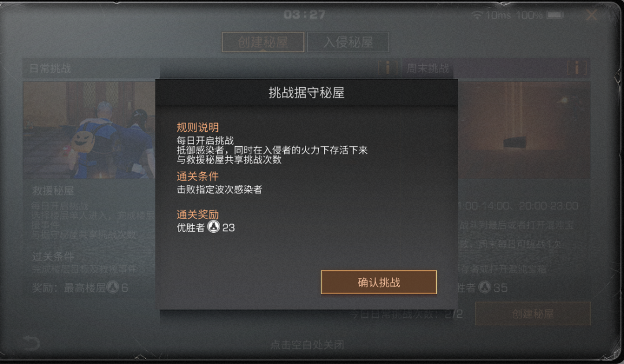Select the 救援秘屋 challenge thumbnail
624x364 pixels.
click(x=89, y=130)
